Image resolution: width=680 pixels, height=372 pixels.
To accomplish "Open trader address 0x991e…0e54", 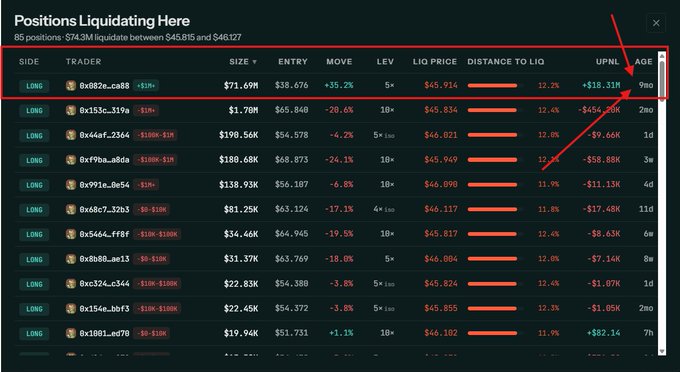I will click(x=105, y=185).
